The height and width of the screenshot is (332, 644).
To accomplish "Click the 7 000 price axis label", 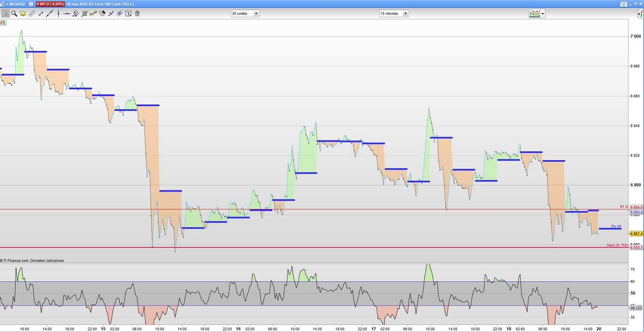I will click(635, 37).
